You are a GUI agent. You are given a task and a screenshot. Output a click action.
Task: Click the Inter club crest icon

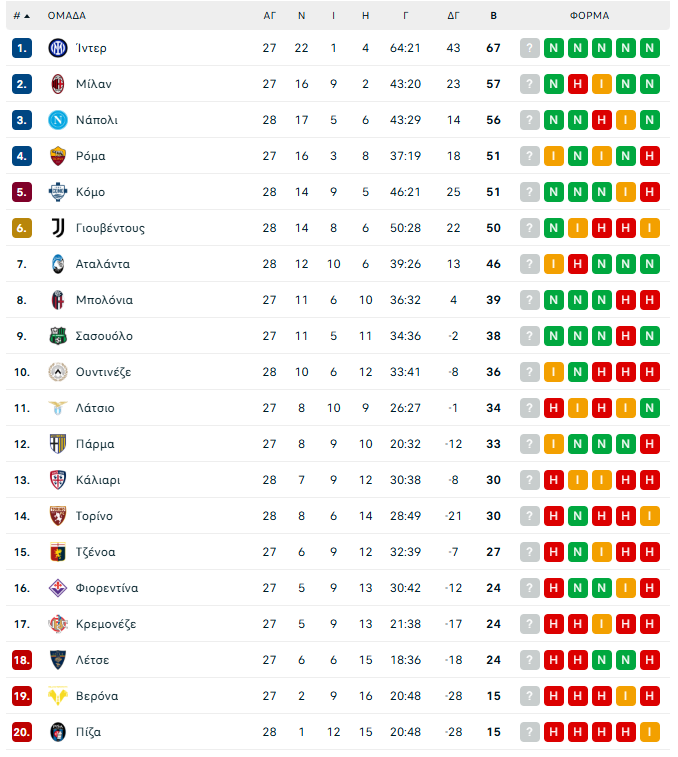tap(58, 48)
